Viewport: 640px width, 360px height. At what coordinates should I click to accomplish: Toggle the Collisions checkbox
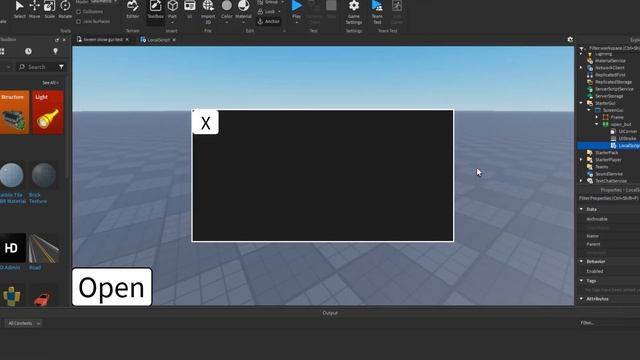pyautogui.click(x=79, y=12)
